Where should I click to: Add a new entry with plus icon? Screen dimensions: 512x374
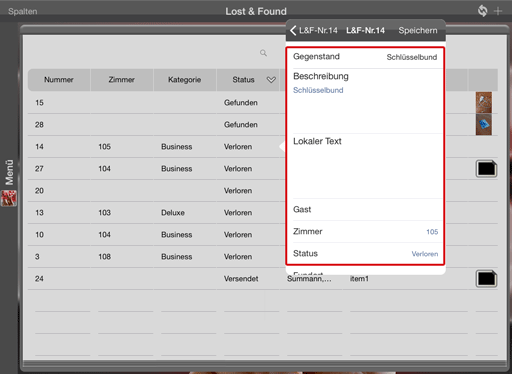498,11
